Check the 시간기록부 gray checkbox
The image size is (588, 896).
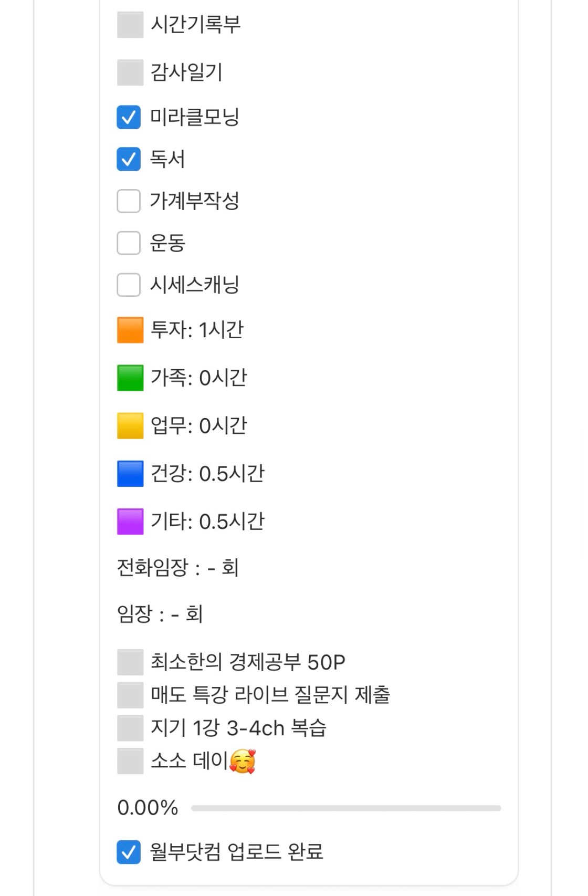pos(130,25)
